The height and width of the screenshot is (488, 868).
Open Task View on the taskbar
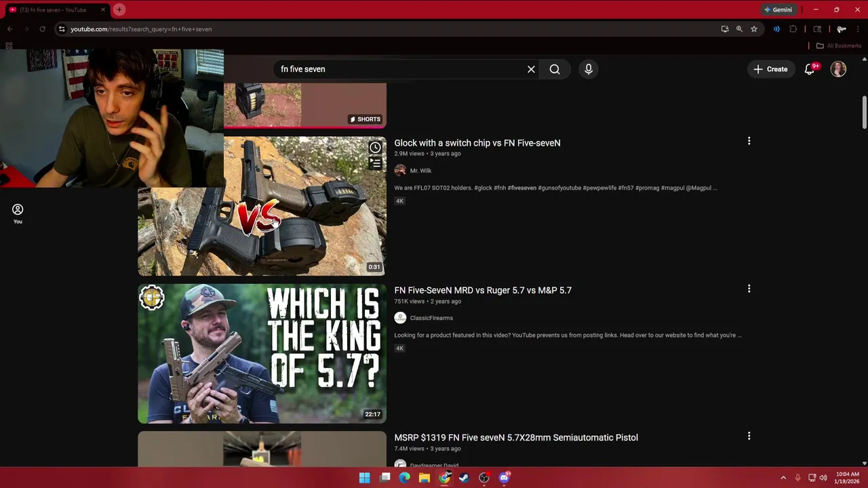(385, 478)
